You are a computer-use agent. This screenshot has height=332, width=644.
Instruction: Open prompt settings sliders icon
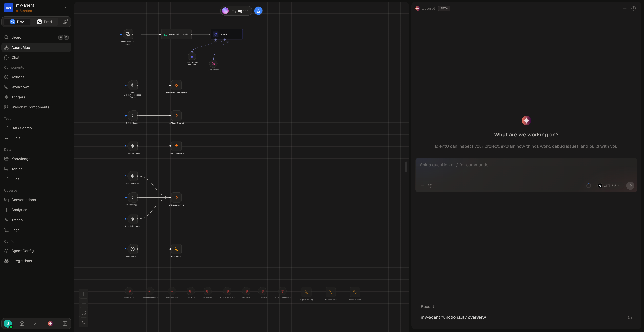pos(430,186)
